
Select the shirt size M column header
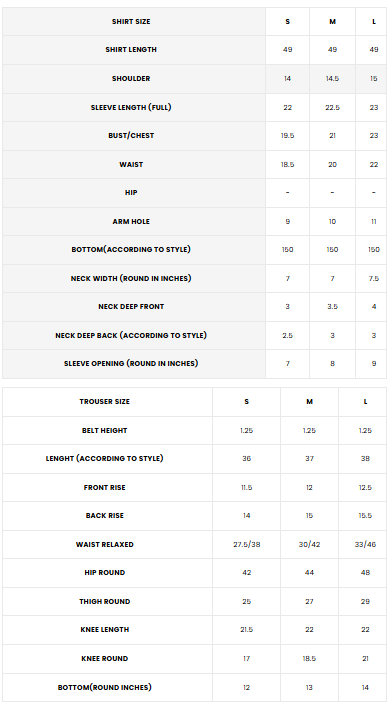(x=332, y=22)
